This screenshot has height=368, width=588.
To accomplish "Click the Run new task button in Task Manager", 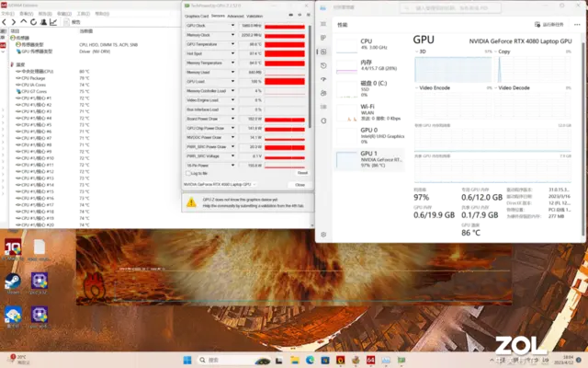I will [x=549, y=25].
